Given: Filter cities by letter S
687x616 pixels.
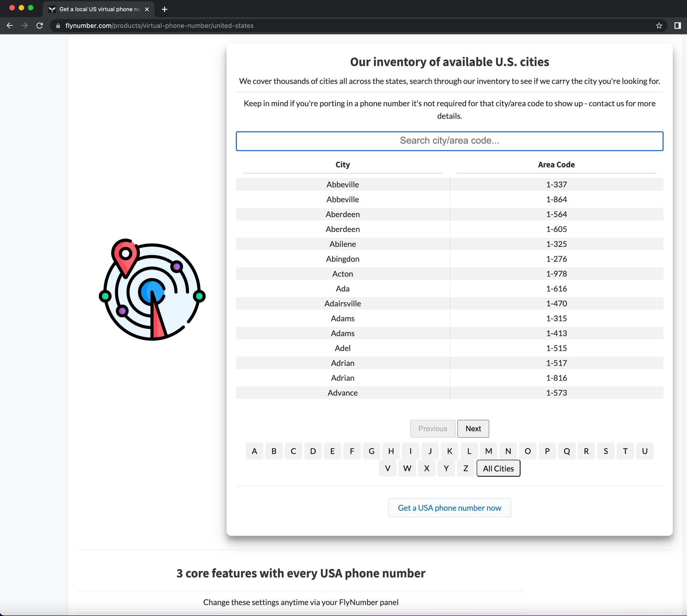Looking at the screenshot, I should coord(605,451).
